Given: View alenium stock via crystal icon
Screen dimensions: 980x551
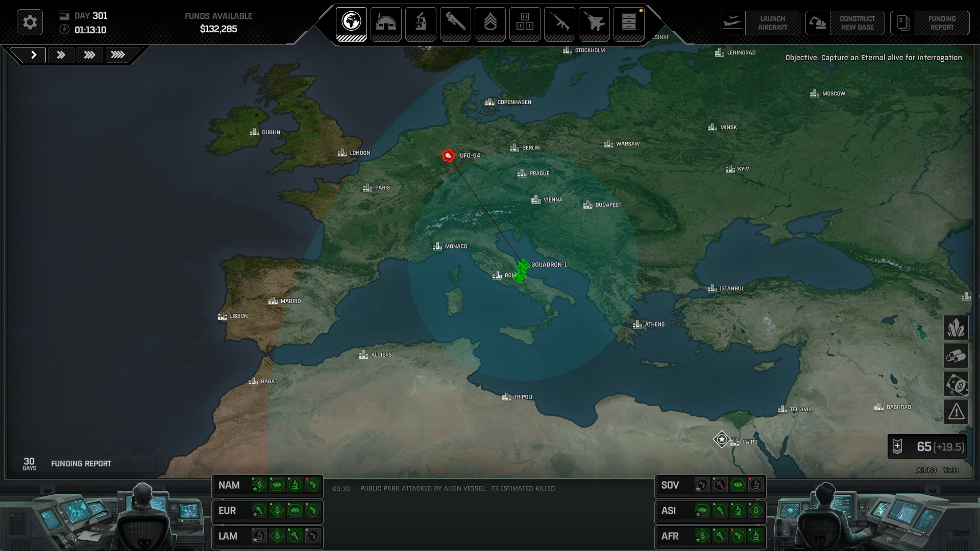Looking at the screenshot, I should tap(955, 328).
